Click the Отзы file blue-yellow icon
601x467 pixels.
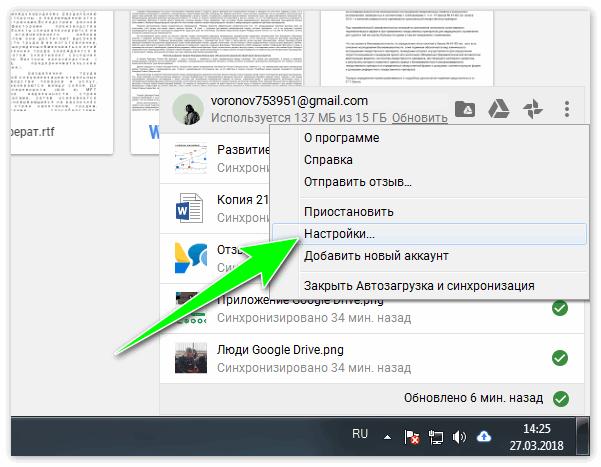tap(190, 258)
